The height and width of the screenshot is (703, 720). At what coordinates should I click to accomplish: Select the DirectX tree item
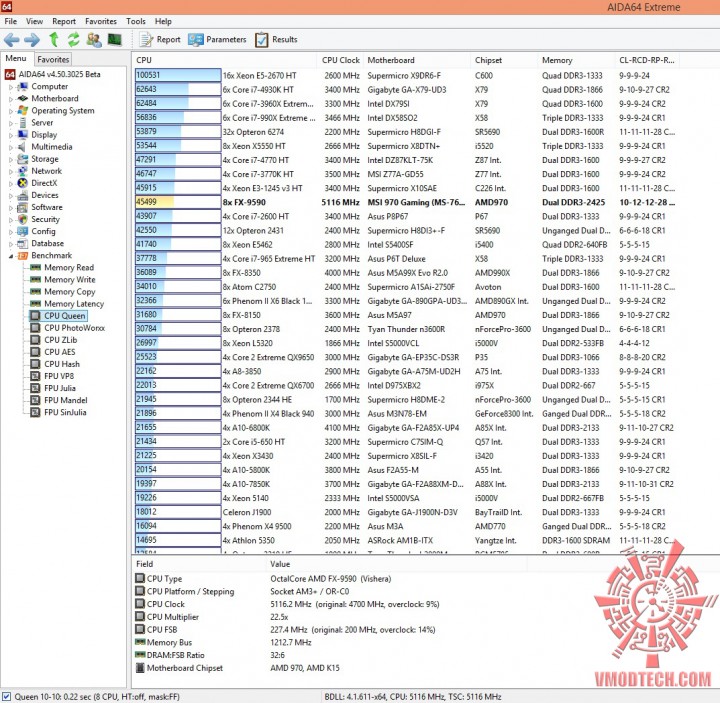tap(44, 183)
